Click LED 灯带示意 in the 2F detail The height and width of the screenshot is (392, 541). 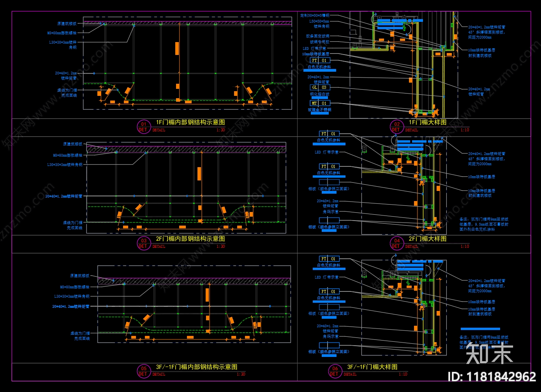point(326,152)
